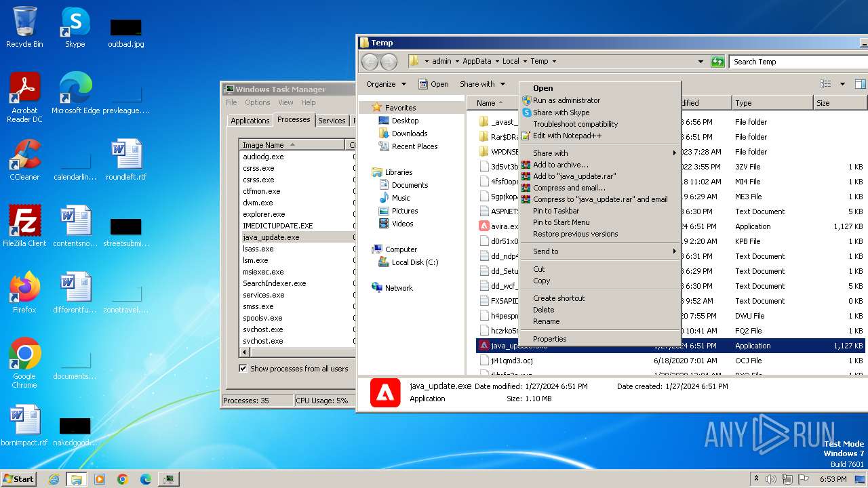Select java_update.exe process in Task Manager

(x=297, y=237)
